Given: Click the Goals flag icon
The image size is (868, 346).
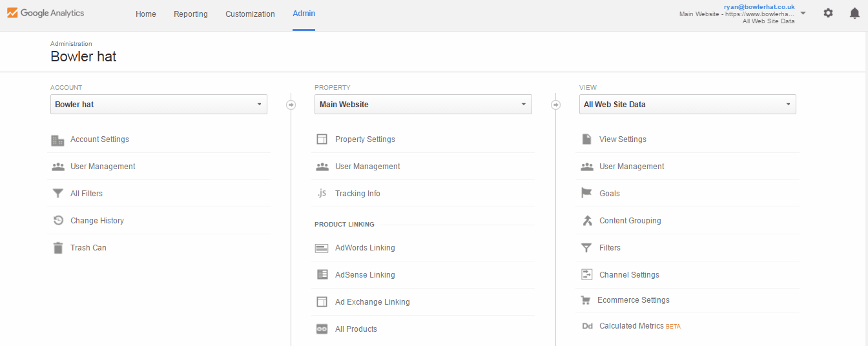Looking at the screenshot, I should (x=586, y=194).
